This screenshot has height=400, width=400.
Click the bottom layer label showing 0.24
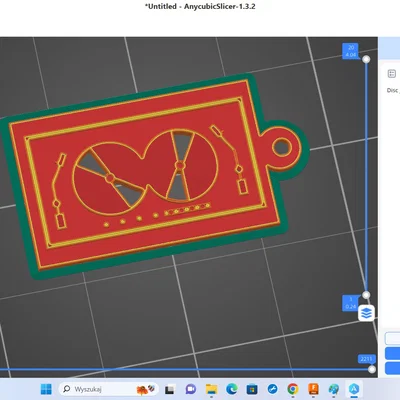coord(351,303)
